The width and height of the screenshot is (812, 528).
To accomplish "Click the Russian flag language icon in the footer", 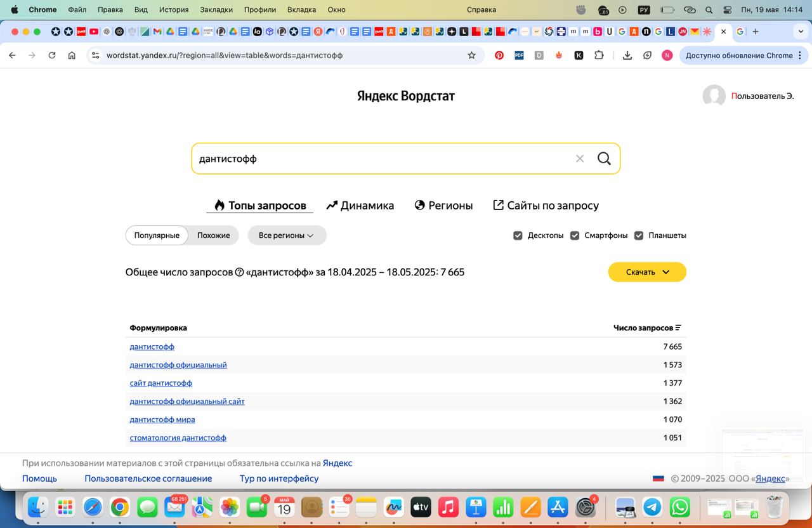I will tap(658, 478).
